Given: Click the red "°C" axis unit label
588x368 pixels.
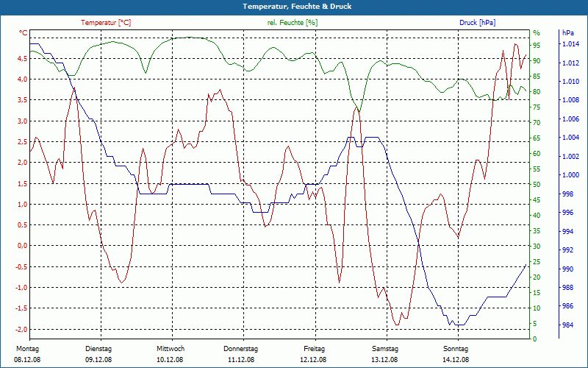Looking at the screenshot, I should 24,33.
